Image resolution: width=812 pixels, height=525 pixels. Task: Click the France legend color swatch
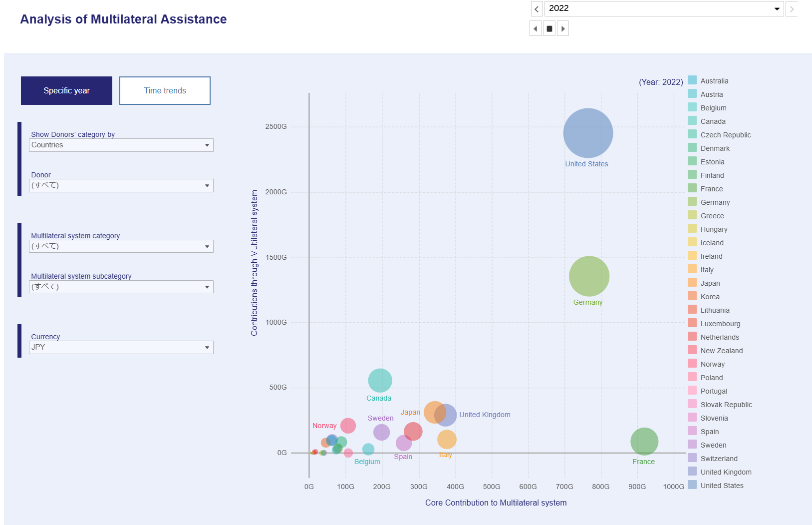[692, 188]
